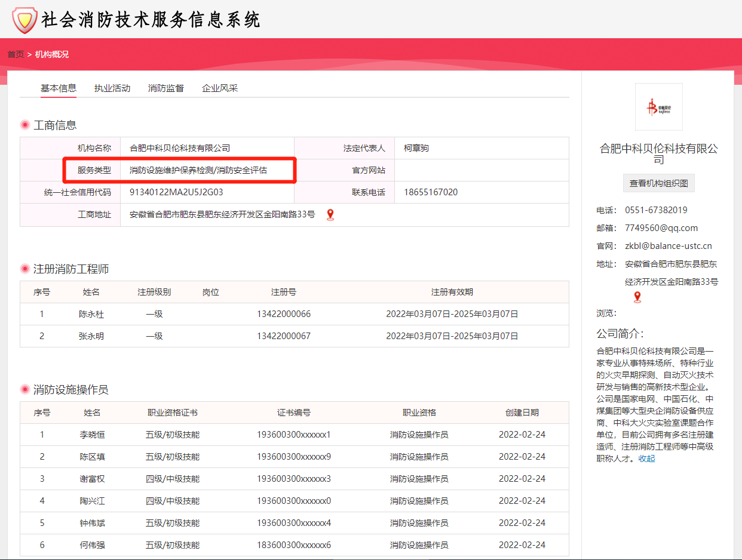Click 职业资格证书 column header

pos(173,413)
